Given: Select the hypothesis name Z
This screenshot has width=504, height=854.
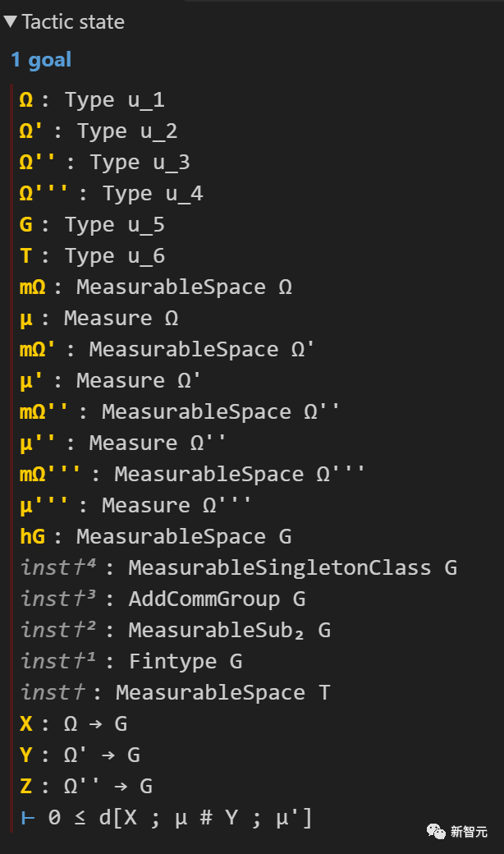Looking at the screenshot, I should (x=25, y=787).
